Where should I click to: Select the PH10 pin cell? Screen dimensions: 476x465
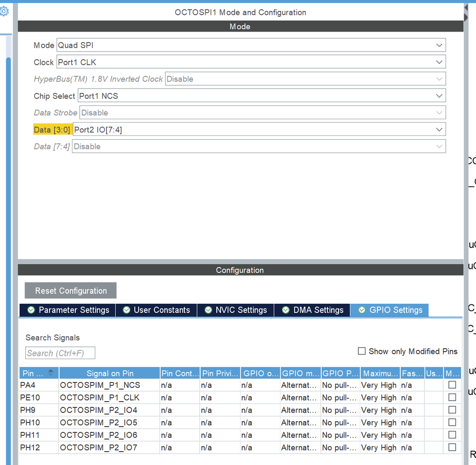point(39,423)
